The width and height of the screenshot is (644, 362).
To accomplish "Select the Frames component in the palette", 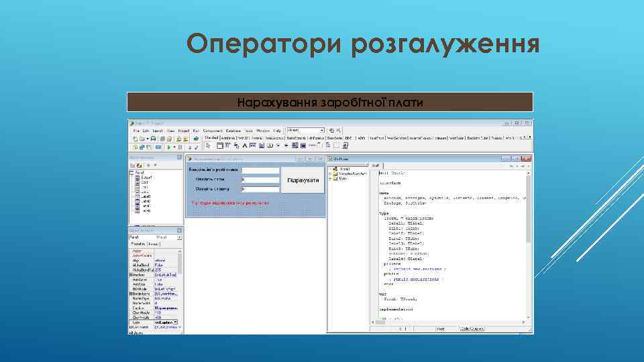I will [220, 145].
